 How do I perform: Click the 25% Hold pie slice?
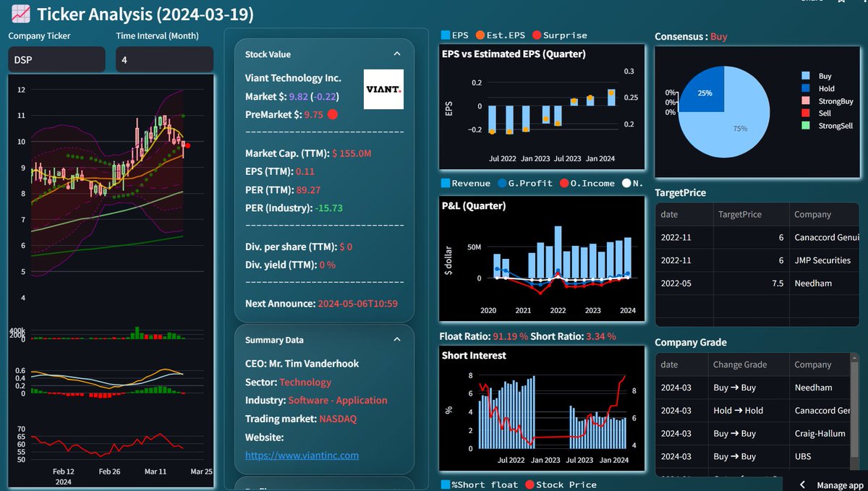705,93
